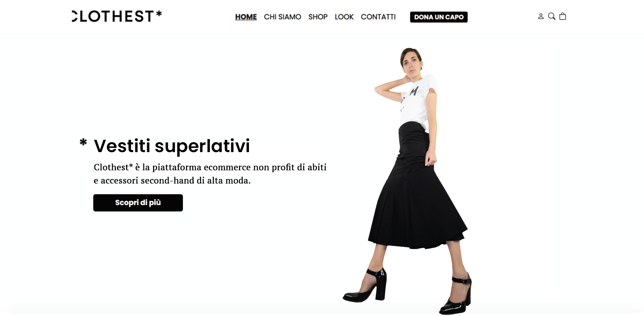
Task: Open the CHI SIAMO page
Action: click(x=283, y=17)
